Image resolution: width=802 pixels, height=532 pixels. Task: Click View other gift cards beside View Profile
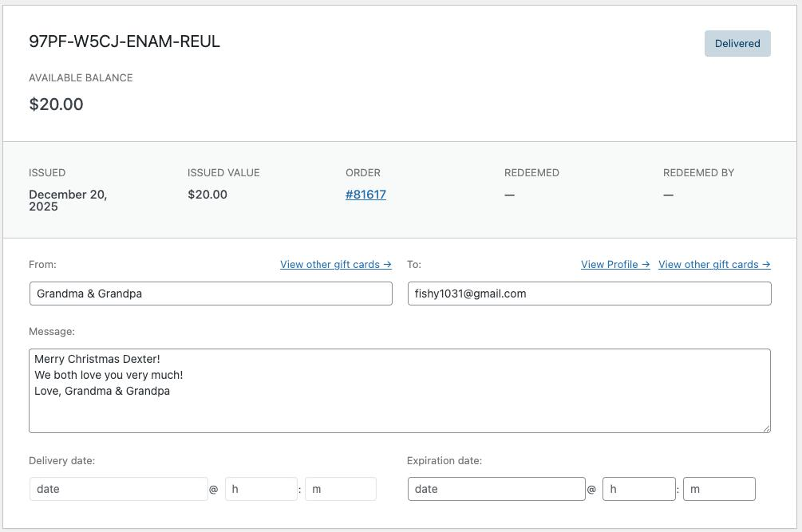pos(713,265)
